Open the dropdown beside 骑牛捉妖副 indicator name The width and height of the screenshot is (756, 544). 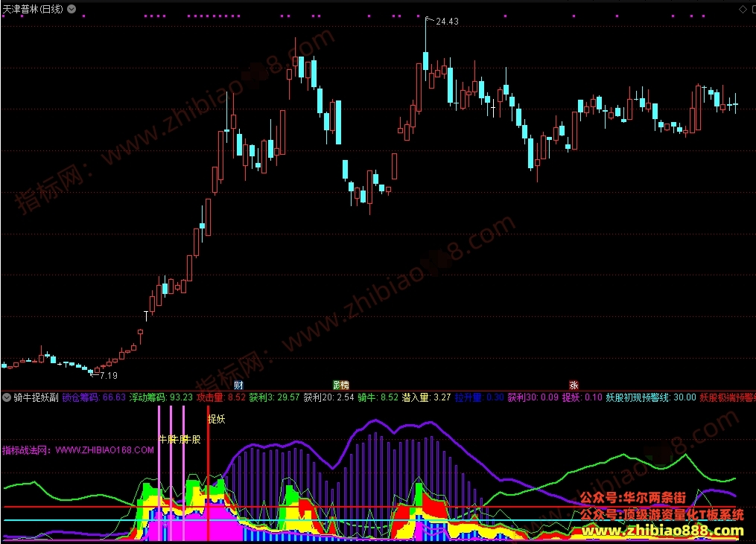(7, 397)
